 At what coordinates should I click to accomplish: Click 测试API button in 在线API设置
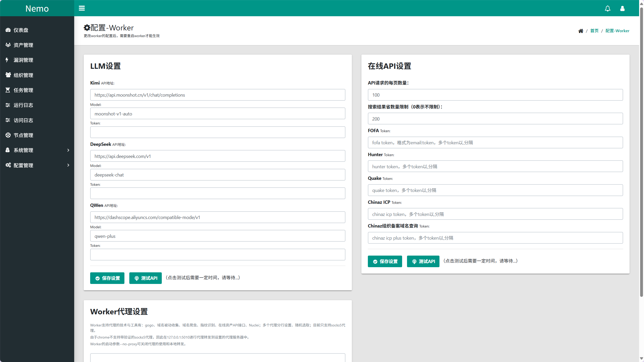click(423, 261)
